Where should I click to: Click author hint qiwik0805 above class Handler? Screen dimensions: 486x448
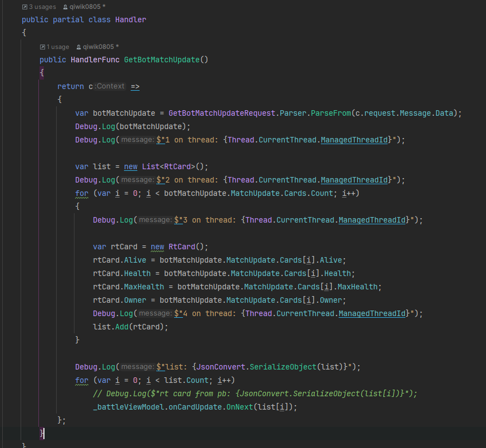point(85,7)
